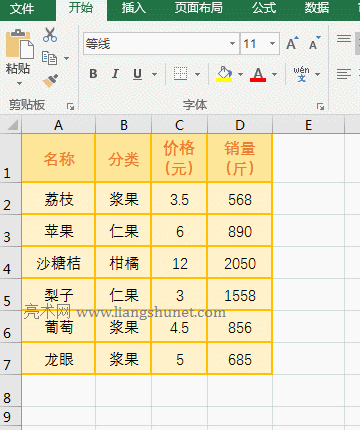This screenshot has height=430, width=360.
Task: Toggle italic formatting
Action: click(115, 74)
